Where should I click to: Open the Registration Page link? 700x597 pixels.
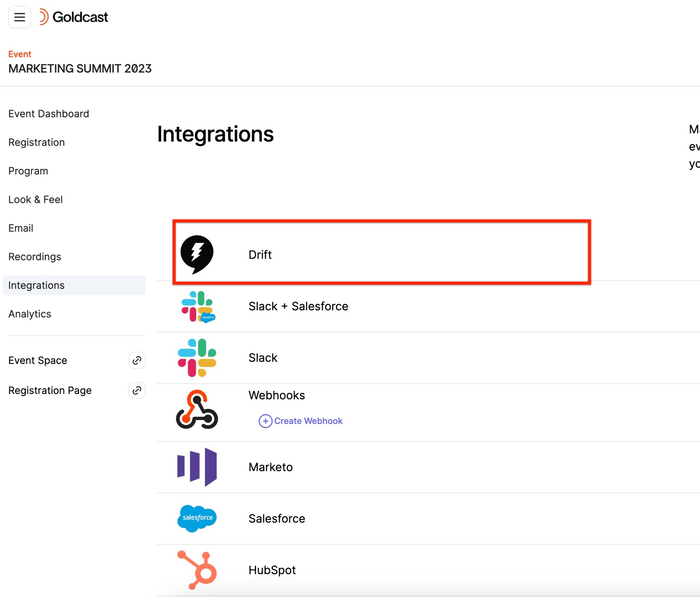point(50,390)
